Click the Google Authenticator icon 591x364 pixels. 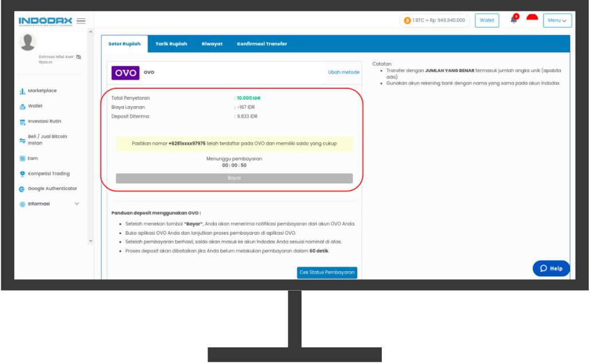(x=22, y=189)
